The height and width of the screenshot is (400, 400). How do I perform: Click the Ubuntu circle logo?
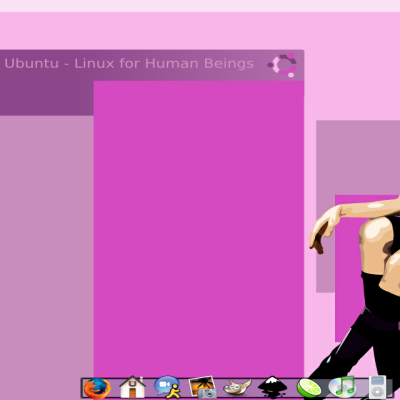283,65
